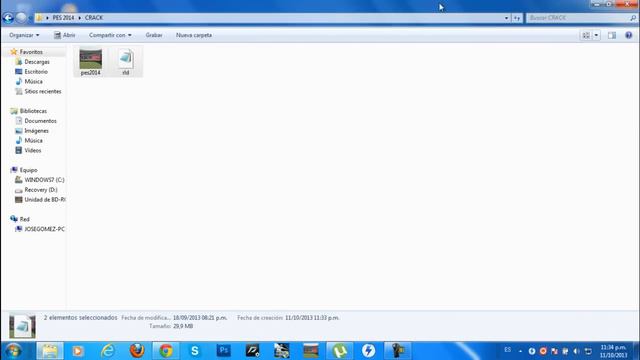The image size is (640, 360).
Task: Open the Compartir con dropdown
Action: pyautogui.click(x=110, y=35)
